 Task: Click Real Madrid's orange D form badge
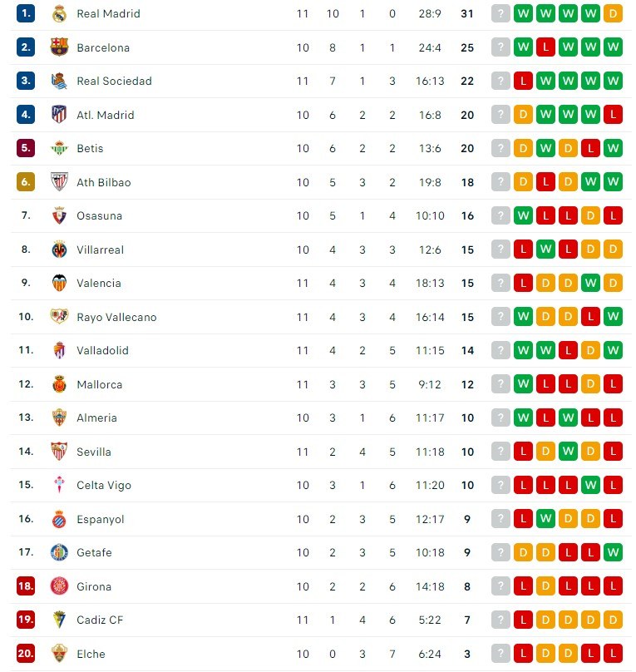[x=613, y=13]
